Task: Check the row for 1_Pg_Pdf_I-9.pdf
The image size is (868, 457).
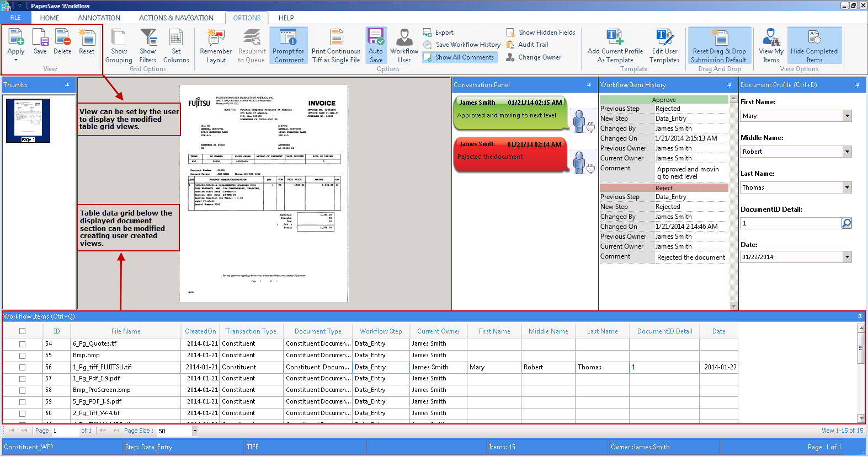Action: [22, 379]
